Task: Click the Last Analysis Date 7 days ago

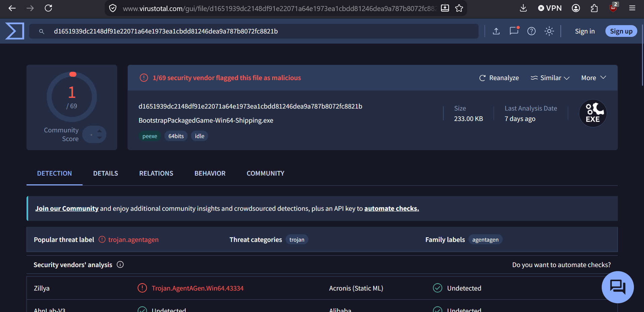Action: click(520, 119)
